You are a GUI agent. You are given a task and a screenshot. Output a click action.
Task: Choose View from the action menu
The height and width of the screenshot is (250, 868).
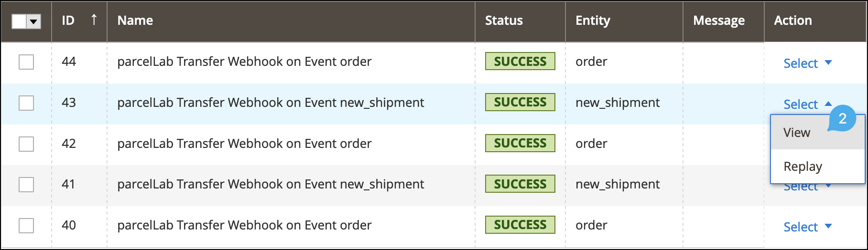[797, 133]
